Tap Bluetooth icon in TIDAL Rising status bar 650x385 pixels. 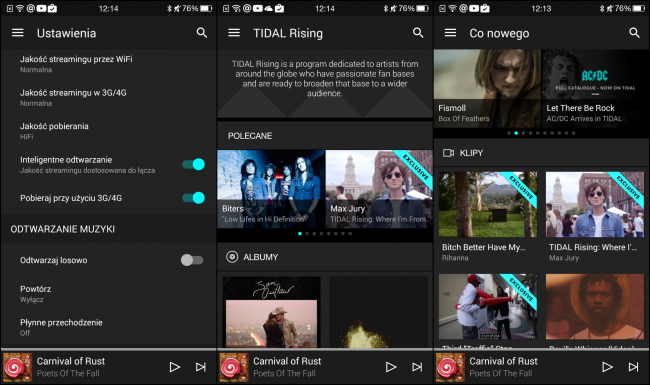click(386, 8)
